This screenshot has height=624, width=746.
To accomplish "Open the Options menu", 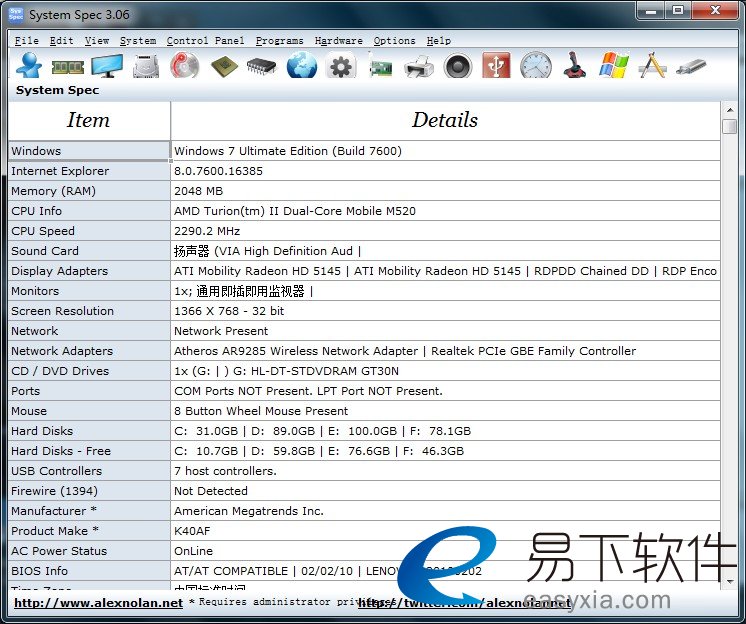I will (394, 41).
